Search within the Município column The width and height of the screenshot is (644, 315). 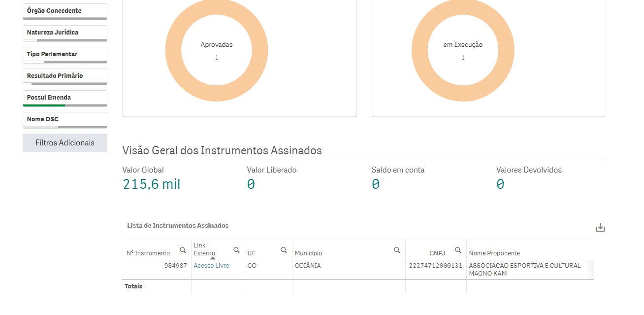coord(397,250)
